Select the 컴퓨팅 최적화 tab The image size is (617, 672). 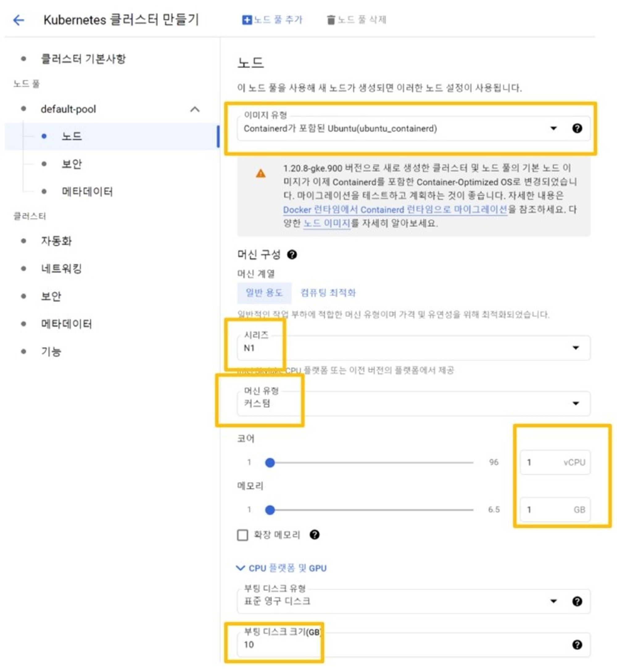coord(328,293)
